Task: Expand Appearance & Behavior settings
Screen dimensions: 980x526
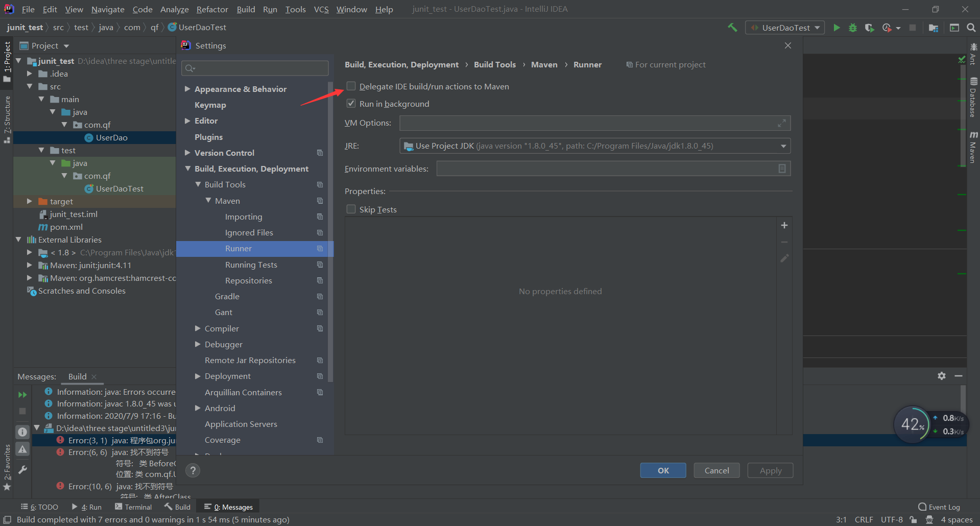Action: 187,89
